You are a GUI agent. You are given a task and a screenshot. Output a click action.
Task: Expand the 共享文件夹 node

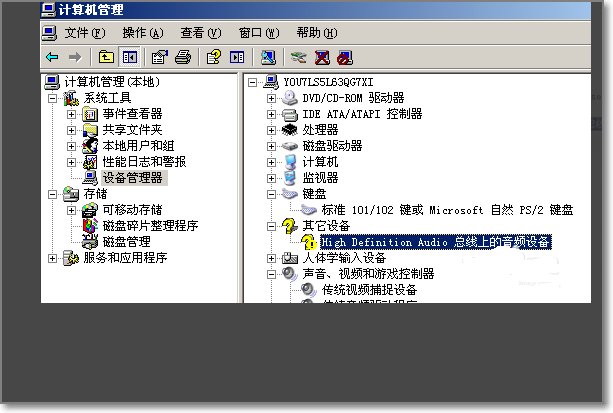coord(71,130)
